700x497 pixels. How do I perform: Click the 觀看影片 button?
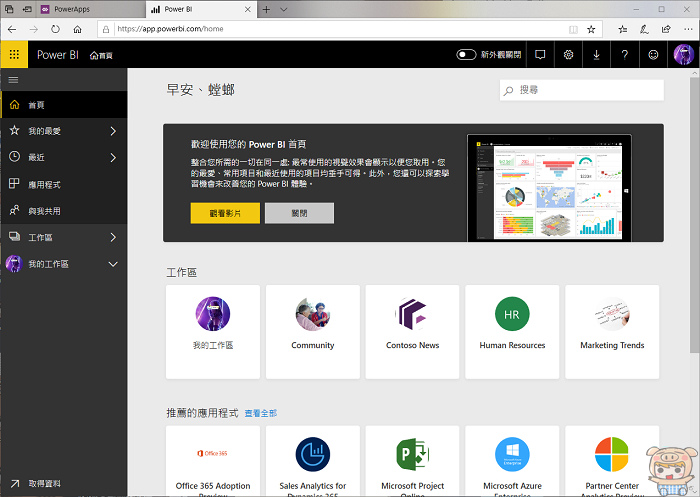(225, 213)
